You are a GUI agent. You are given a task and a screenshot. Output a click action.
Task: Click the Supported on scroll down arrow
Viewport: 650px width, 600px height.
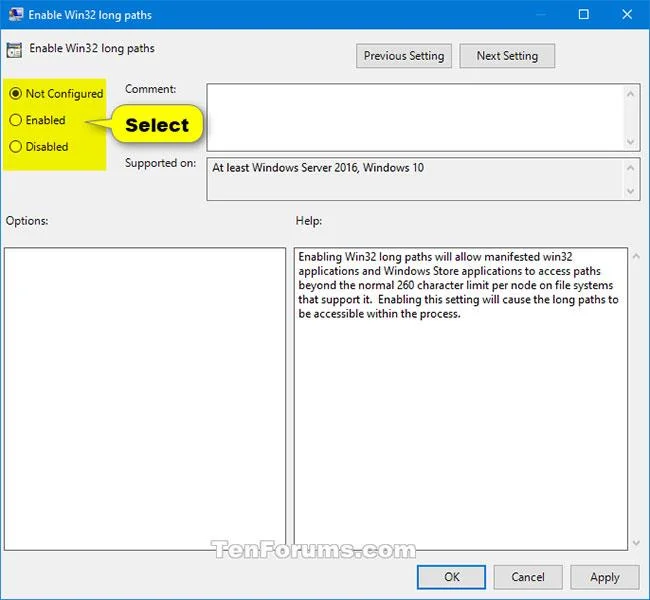(631, 191)
